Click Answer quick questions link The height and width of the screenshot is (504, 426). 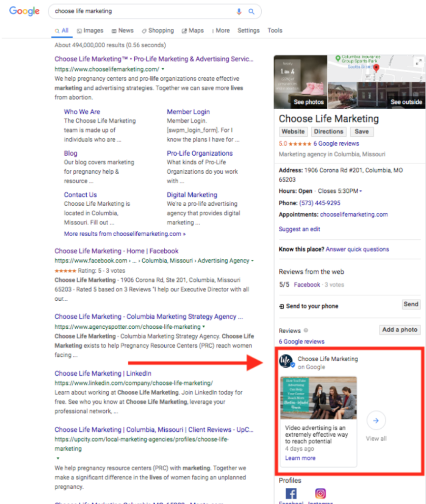pos(357,249)
